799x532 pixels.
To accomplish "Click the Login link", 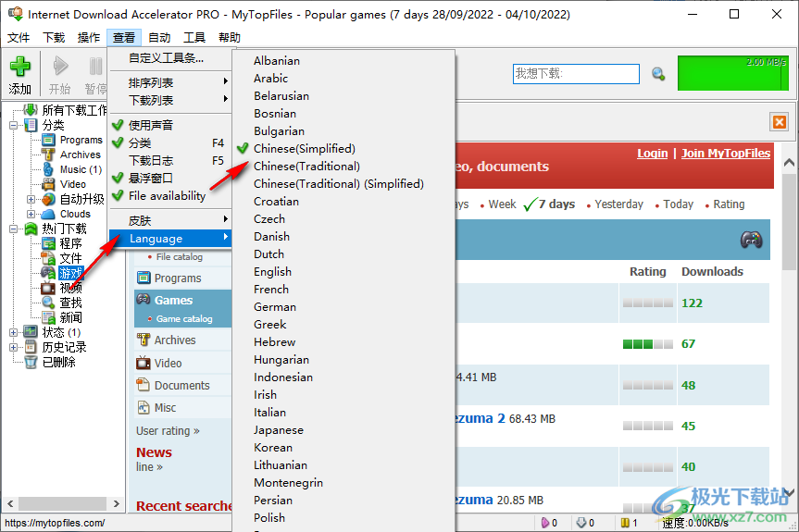I will click(652, 154).
